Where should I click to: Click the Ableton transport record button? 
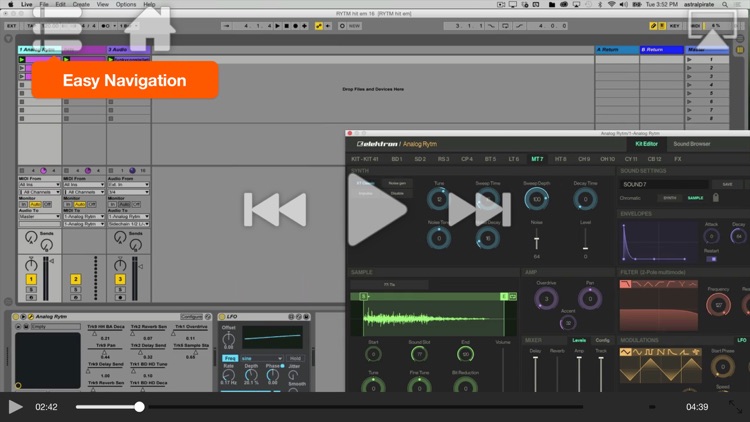pyautogui.click(x=295, y=26)
